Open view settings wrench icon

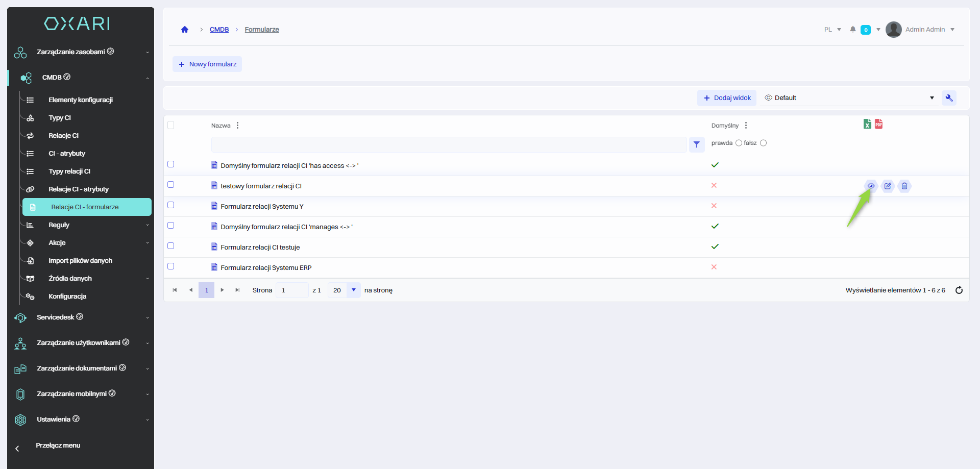tap(949, 98)
